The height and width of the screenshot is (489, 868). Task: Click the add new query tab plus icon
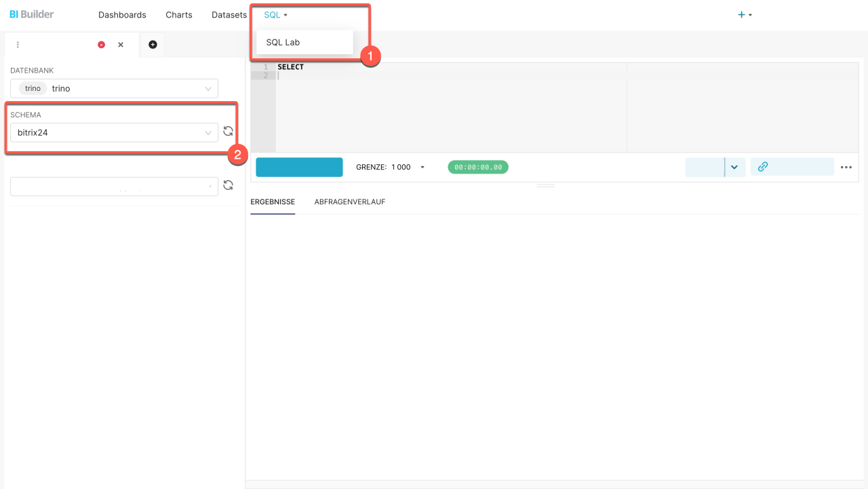coord(153,45)
